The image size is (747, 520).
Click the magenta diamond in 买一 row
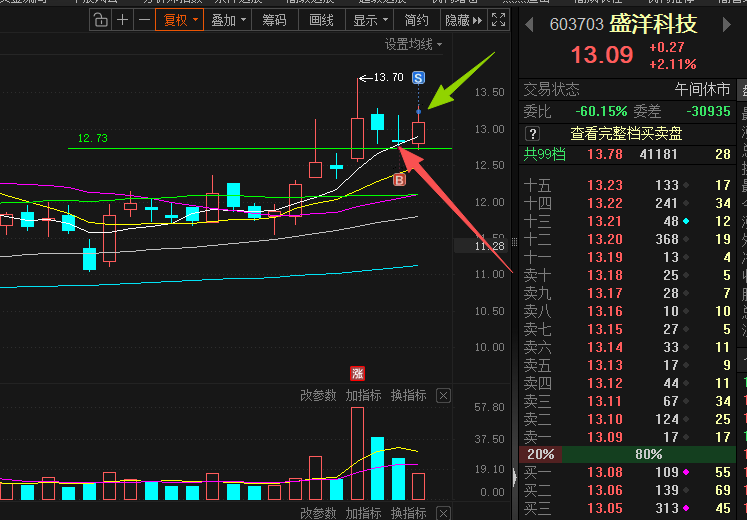click(686, 472)
